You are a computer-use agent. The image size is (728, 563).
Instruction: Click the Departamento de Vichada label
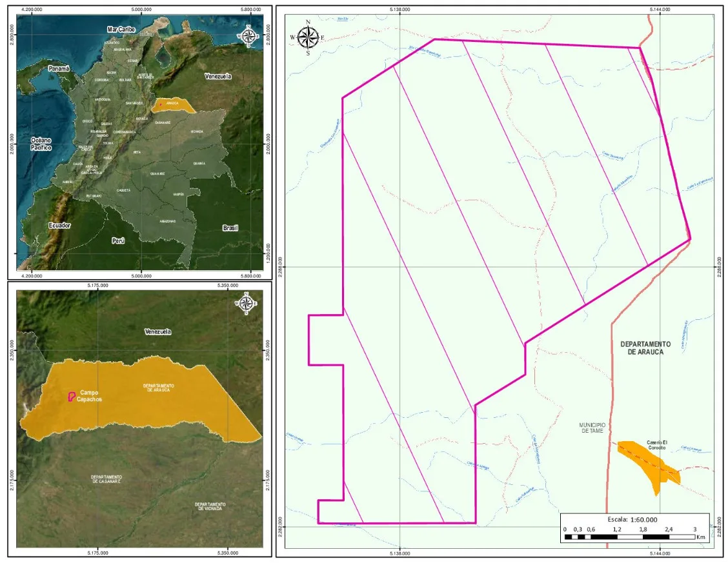(x=210, y=506)
